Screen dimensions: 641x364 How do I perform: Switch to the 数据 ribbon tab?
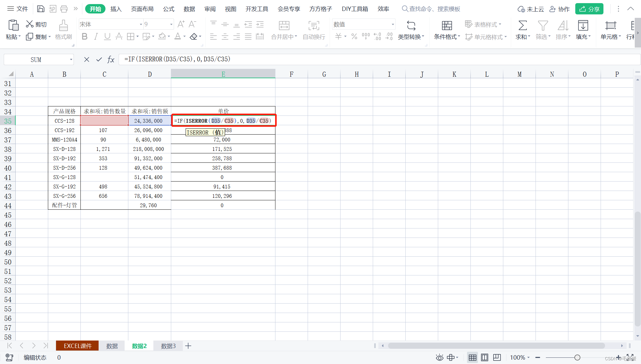click(x=189, y=9)
